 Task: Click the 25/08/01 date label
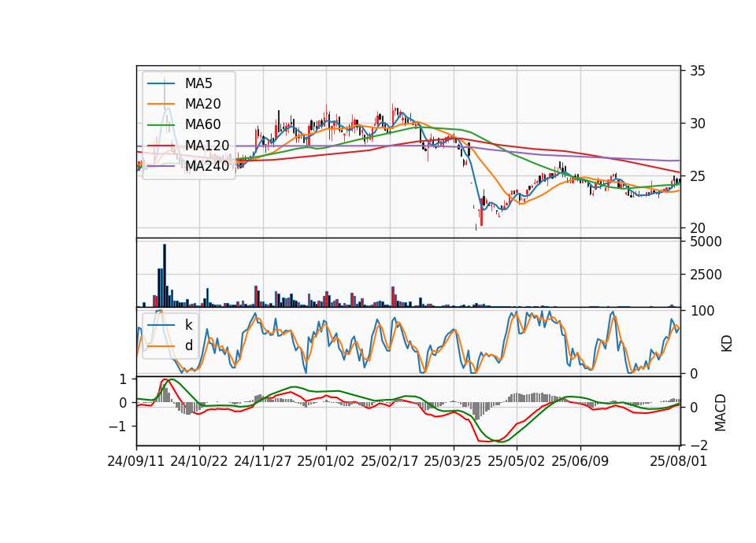coord(678,461)
